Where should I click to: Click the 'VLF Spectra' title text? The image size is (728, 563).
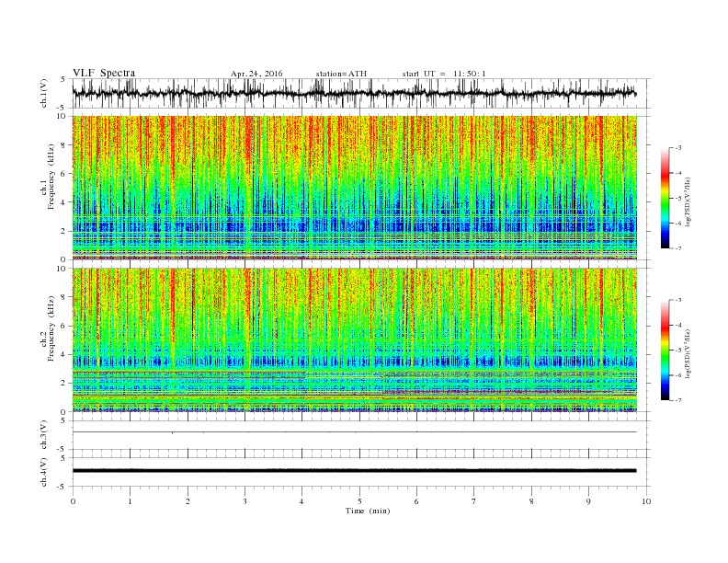(104, 73)
